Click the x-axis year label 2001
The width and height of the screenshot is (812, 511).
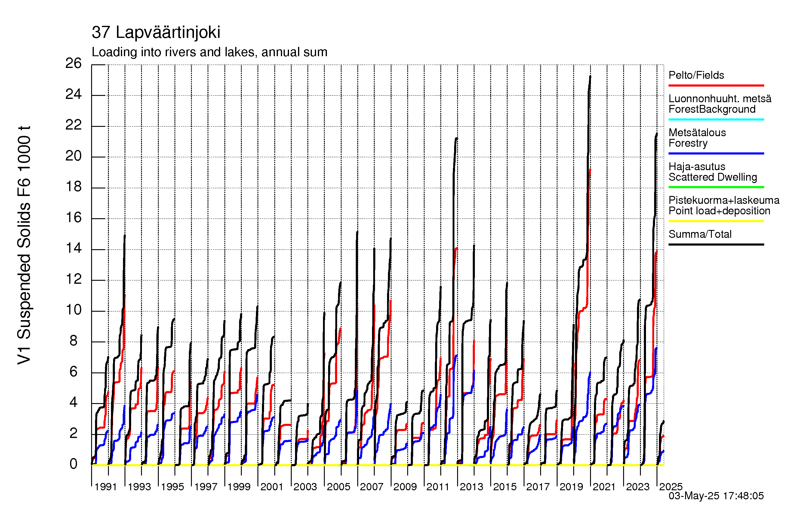point(272,487)
